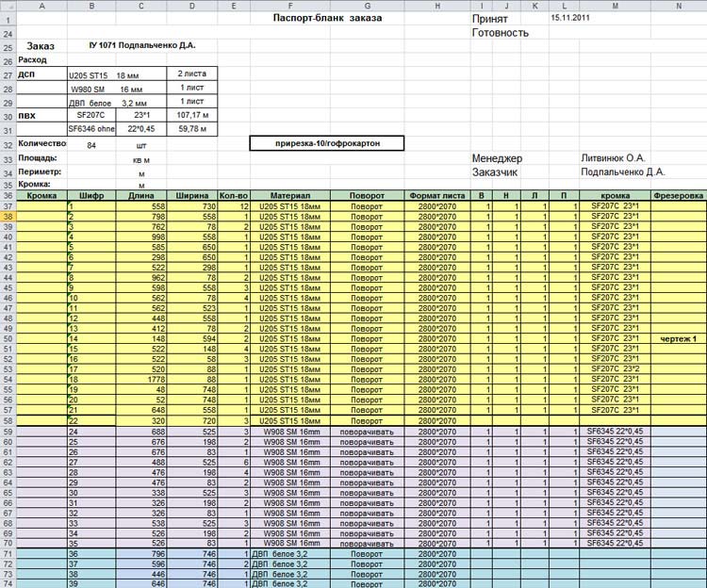Click the 'Шифр' table header cell
The height and width of the screenshot is (588, 707).
(91, 196)
